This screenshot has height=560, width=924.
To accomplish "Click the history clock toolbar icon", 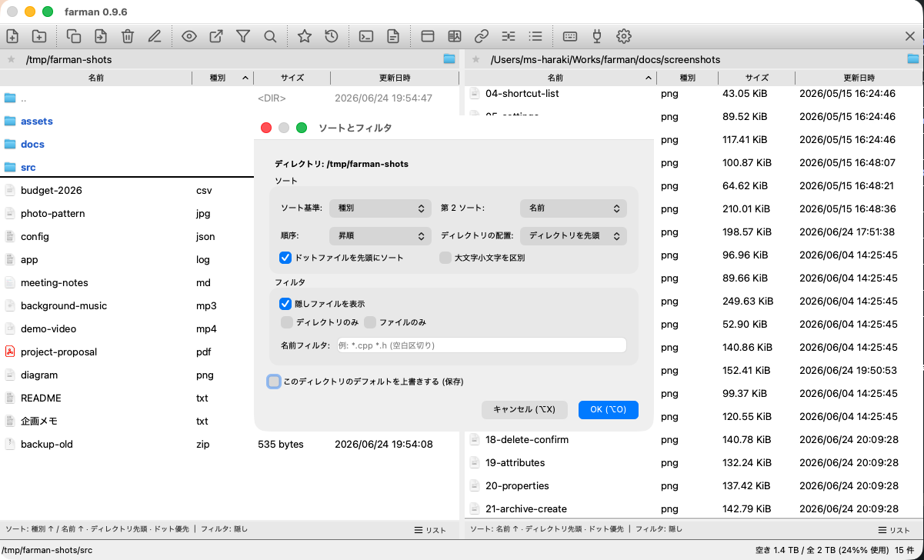I will [x=332, y=36].
